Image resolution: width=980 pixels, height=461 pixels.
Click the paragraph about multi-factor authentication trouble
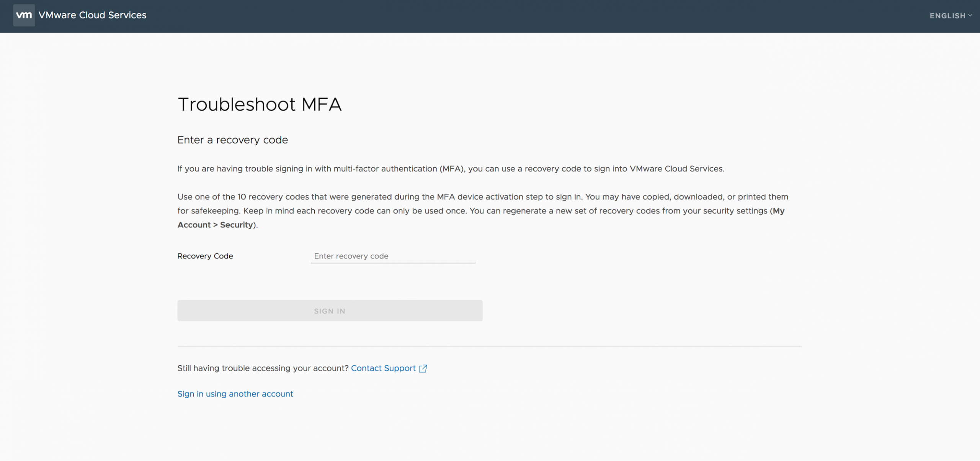[451, 169]
